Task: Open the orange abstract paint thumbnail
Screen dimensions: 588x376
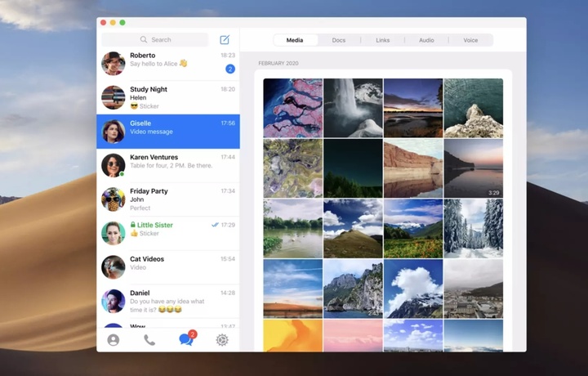Action: (293, 335)
